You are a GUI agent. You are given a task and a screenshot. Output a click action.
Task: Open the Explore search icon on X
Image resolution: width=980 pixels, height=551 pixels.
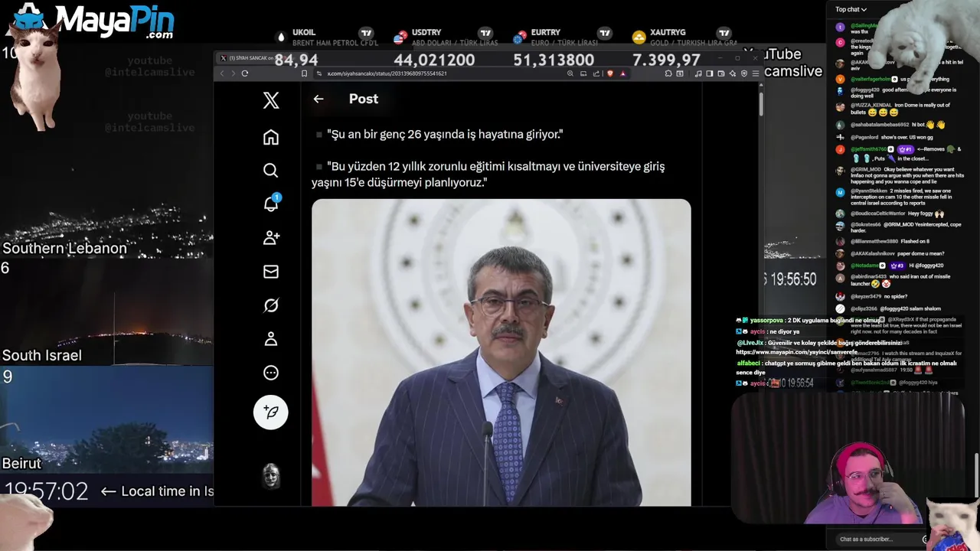pos(271,171)
